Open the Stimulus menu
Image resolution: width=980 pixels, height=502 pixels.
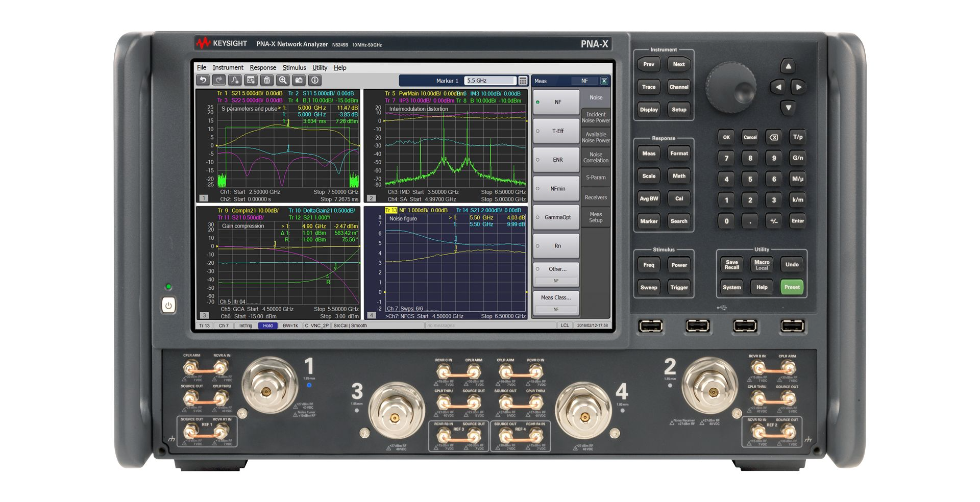294,67
